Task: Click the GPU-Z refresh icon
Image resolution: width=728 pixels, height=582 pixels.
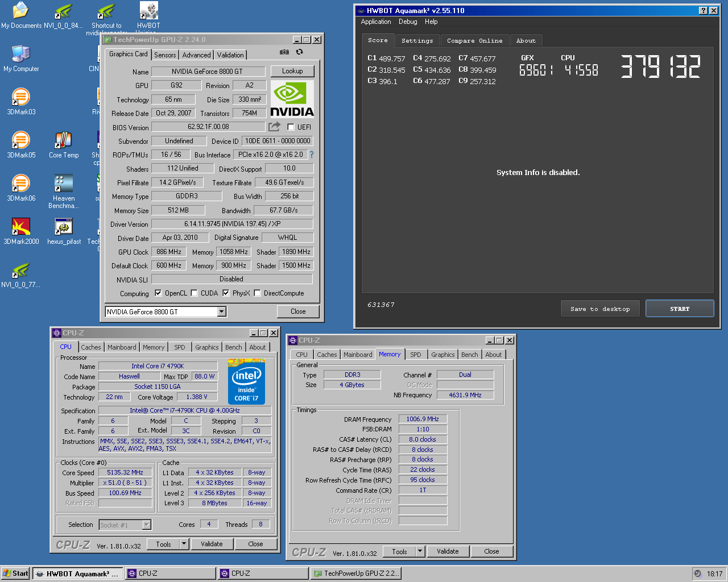Action: (x=299, y=52)
